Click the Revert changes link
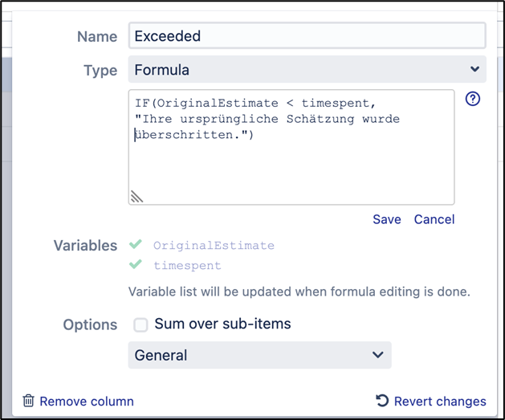505x420 pixels. [440, 402]
